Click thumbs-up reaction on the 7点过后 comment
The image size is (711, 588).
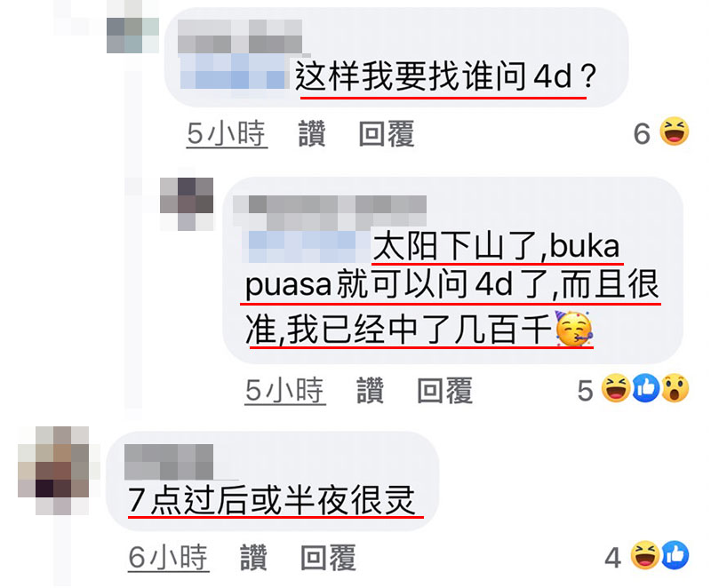coord(675,555)
